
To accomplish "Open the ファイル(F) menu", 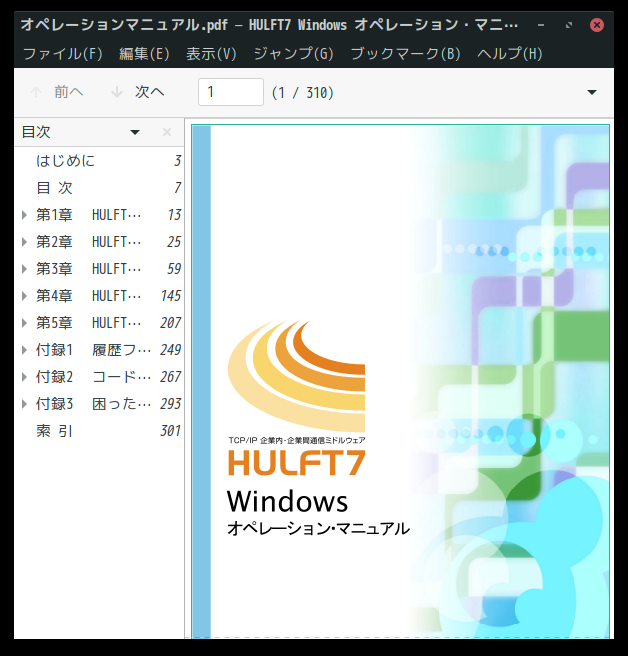I will click(62, 54).
